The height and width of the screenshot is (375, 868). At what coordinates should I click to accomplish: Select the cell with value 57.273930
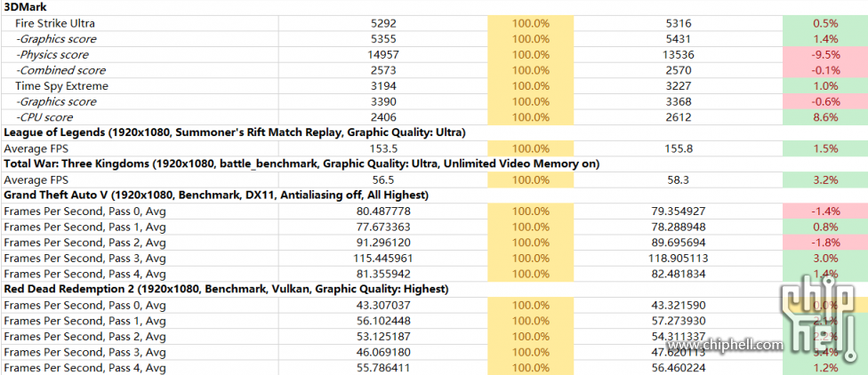coord(679,321)
